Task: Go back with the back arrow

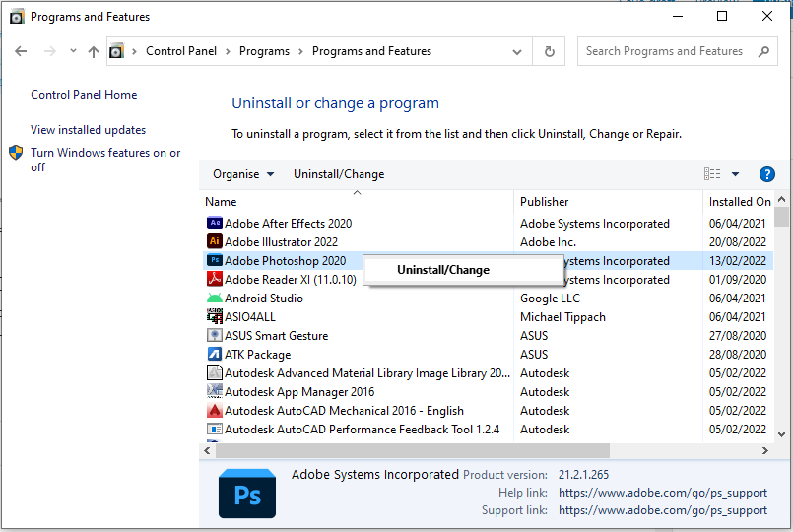Action: pyautogui.click(x=21, y=51)
